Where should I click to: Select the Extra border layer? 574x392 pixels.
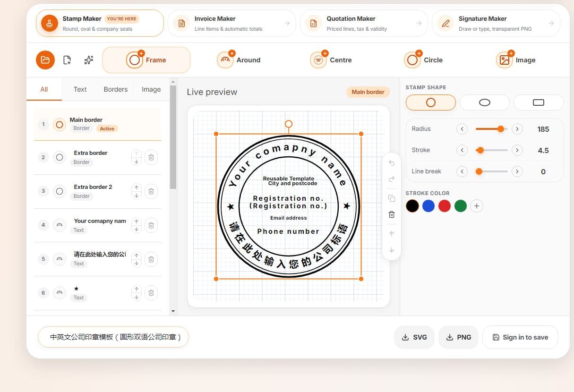97,157
